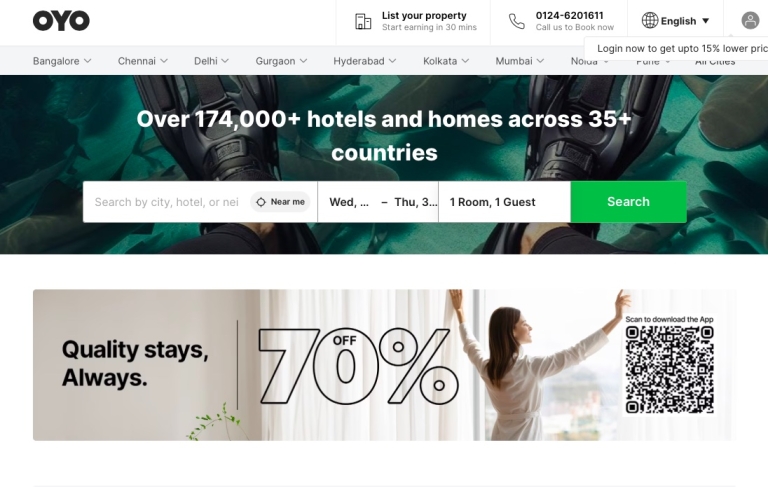Click the 0124-6201611 phone number link
This screenshot has width=768, height=487.
(570, 16)
